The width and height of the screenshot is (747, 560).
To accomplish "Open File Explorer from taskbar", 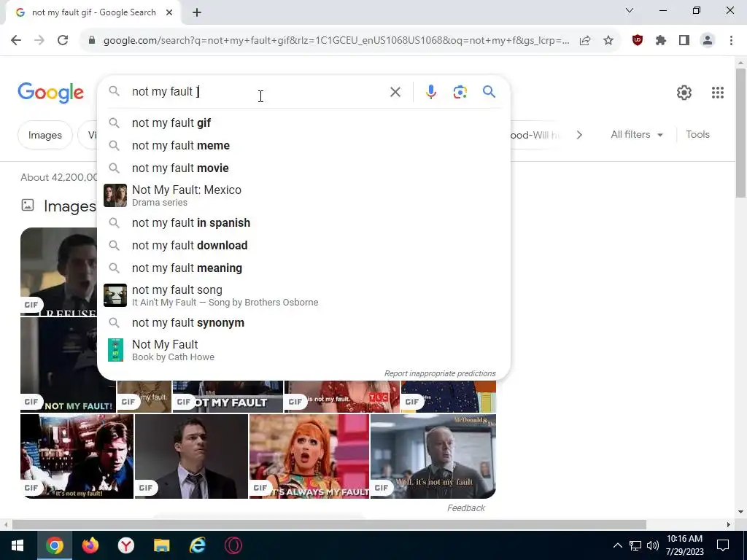I will [161, 545].
